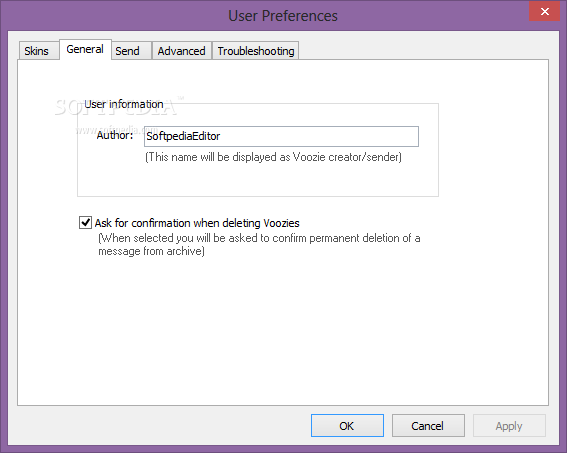
Task: Select the General tab
Action: click(x=85, y=49)
